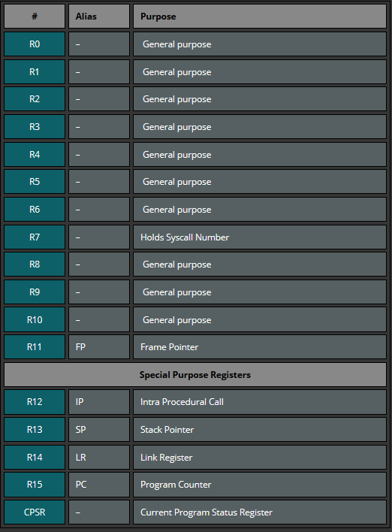This screenshot has height=532, width=392.
Task: Select the FP alias cell
Action: [99, 347]
